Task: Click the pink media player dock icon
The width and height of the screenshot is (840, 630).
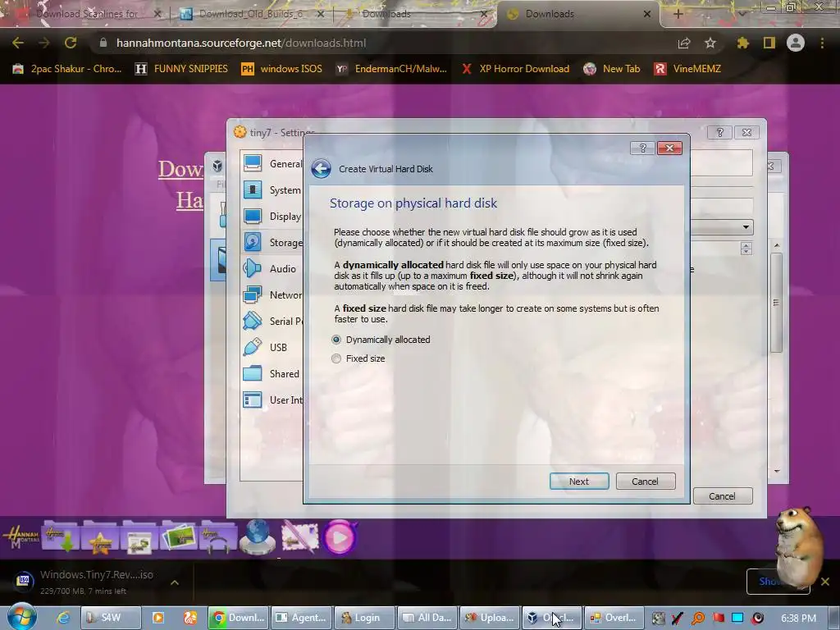Action: click(340, 536)
